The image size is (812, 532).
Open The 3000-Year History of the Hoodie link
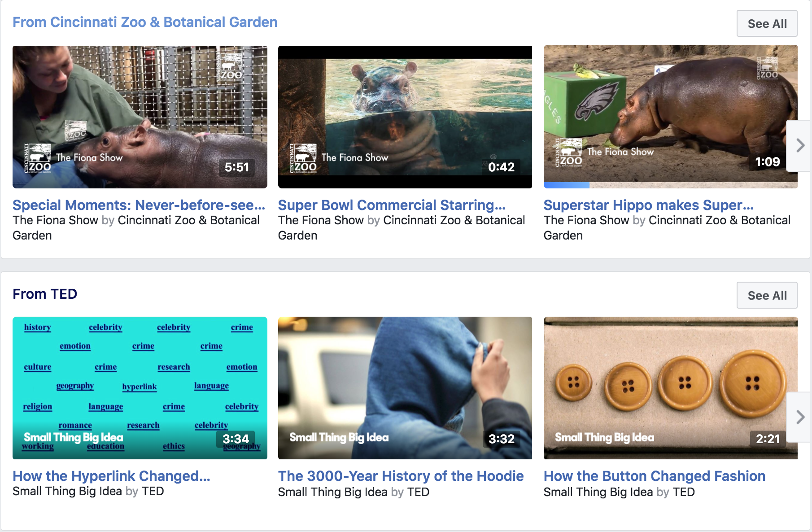tap(401, 476)
